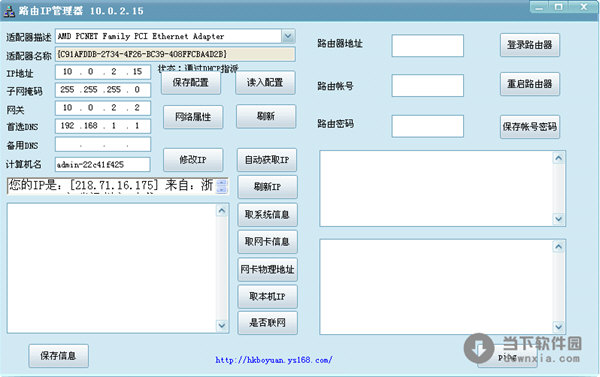Click the IP地址 field 10.0.2.15
Image resolution: width=600 pixels, height=377 pixels.
[x=103, y=72]
